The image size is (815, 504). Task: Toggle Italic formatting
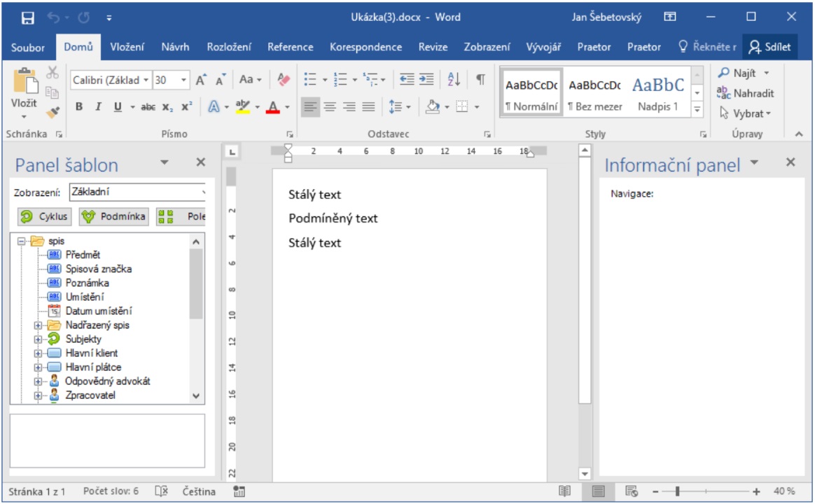(x=98, y=107)
